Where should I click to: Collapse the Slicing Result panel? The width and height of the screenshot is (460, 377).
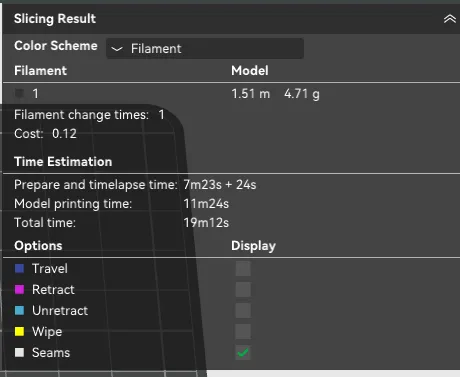449,19
